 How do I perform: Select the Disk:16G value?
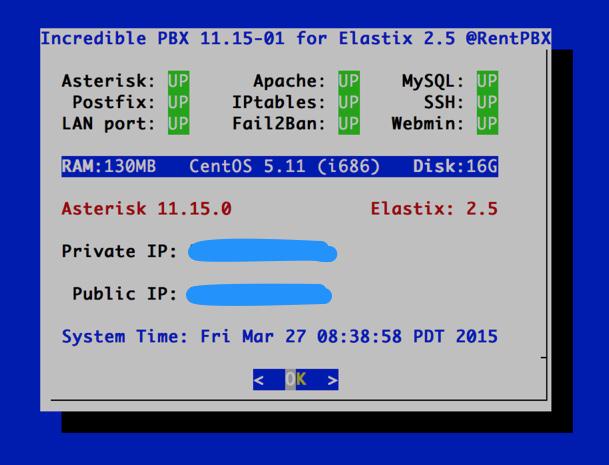coord(455,166)
